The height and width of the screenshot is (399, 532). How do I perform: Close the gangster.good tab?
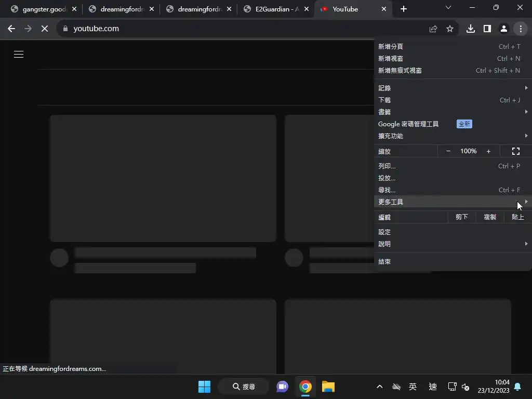click(74, 9)
